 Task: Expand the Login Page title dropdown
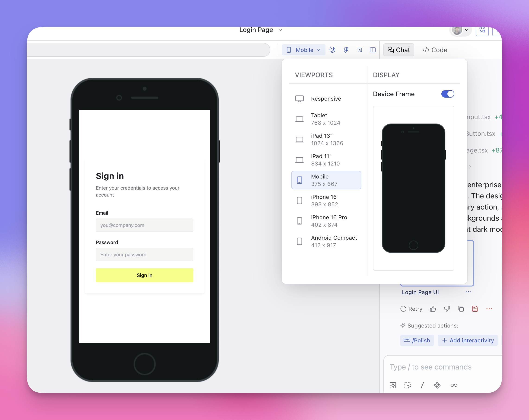[x=280, y=30]
